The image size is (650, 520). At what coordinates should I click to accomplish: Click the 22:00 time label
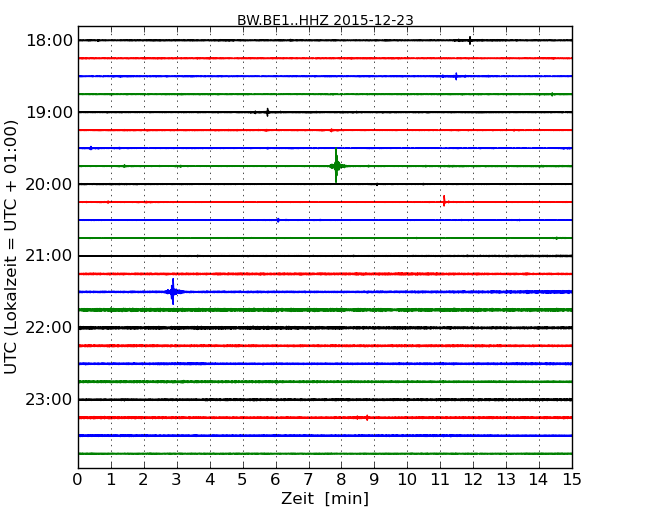coord(49,328)
